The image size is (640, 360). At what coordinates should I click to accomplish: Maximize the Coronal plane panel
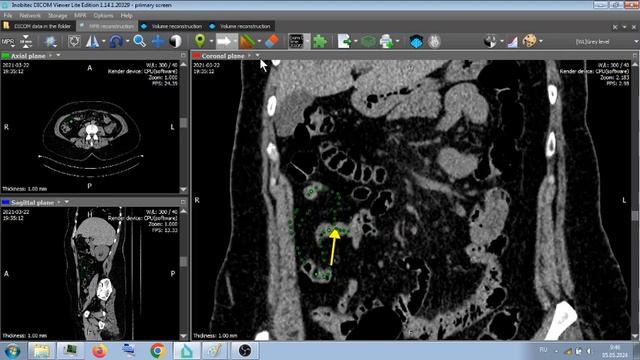[636, 55]
